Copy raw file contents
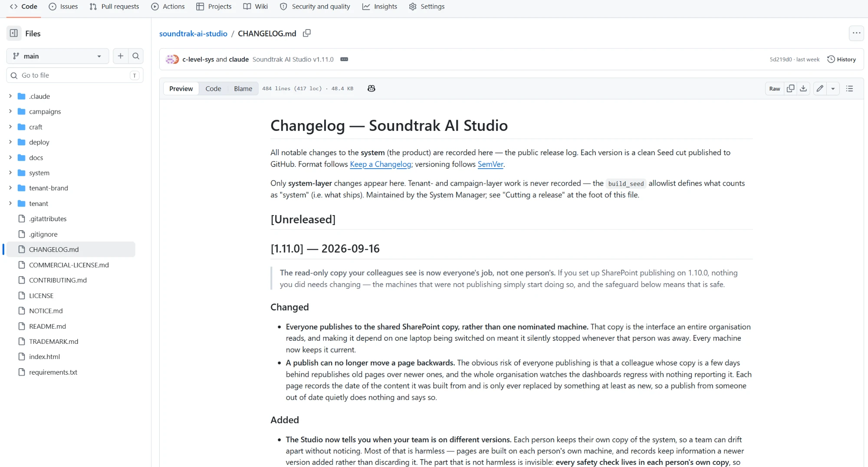This screenshot has width=868, height=467. tap(791, 88)
